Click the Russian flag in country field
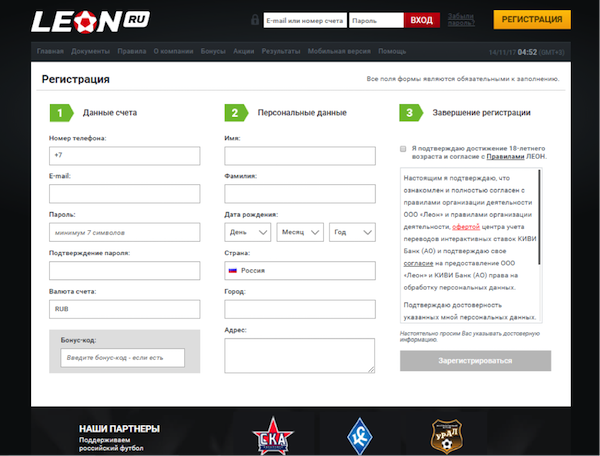Viewport: 600px width, 456px height. click(x=232, y=270)
